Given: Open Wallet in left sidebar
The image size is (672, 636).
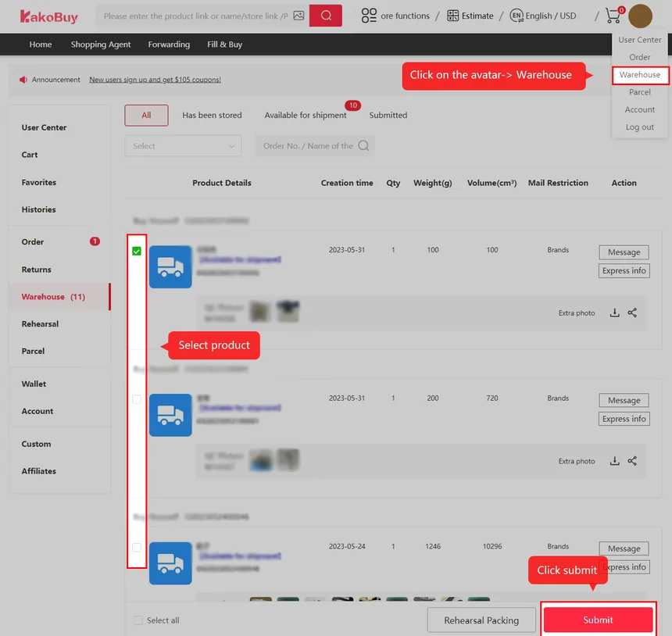Looking at the screenshot, I should click(x=34, y=384).
